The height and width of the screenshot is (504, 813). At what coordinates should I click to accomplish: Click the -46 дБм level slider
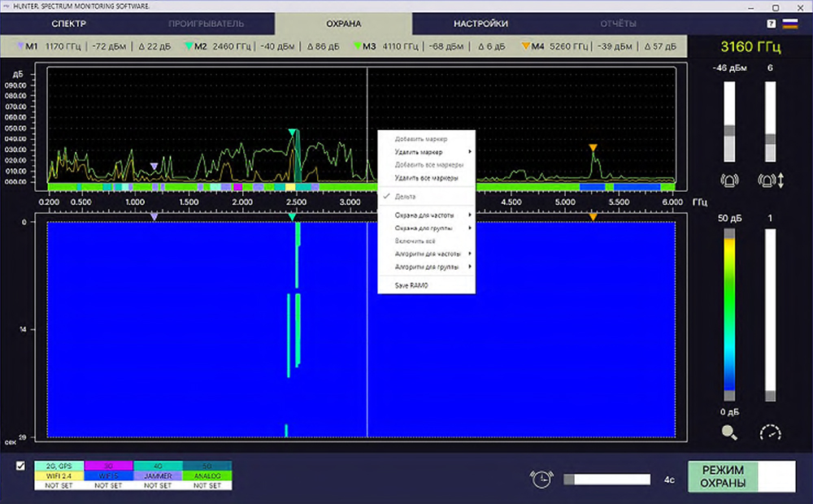pos(729,130)
